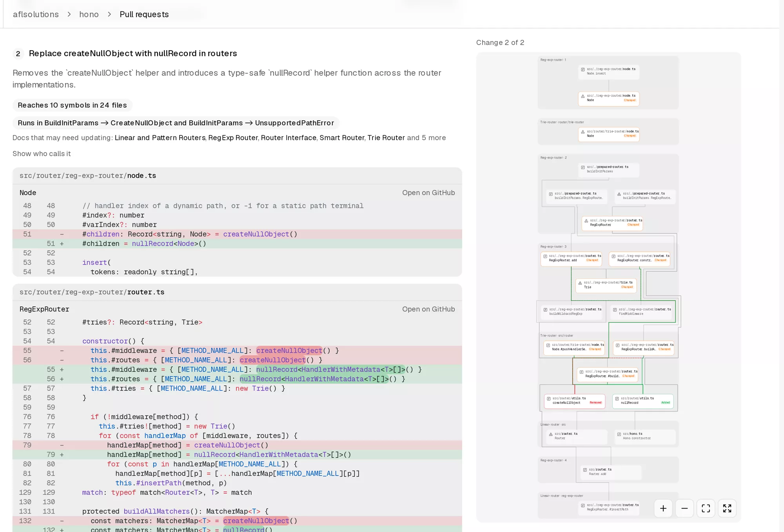Click the Reaches 10 symbols in 24 files pill

click(x=72, y=105)
